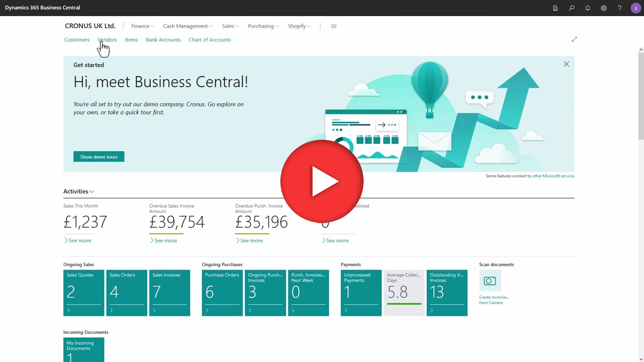Open the settings gear icon
Viewport: 644px width, 362px height.
[x=604, y=8]
